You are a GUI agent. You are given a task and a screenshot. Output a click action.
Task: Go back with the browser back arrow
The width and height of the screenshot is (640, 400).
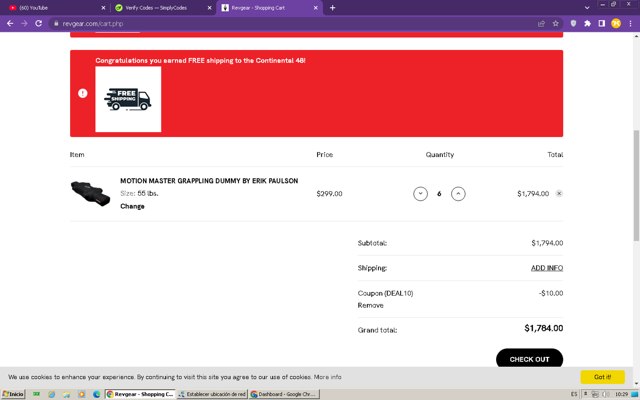pos(10,23)
